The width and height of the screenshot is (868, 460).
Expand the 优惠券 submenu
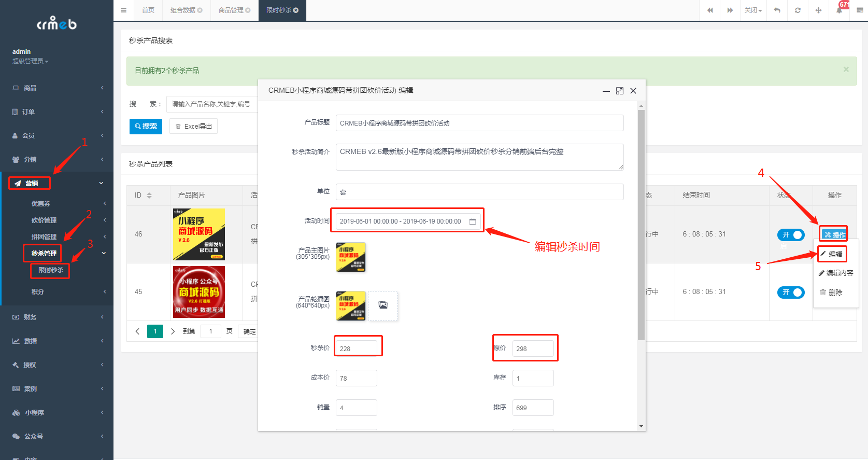click(x=58, y=204)
